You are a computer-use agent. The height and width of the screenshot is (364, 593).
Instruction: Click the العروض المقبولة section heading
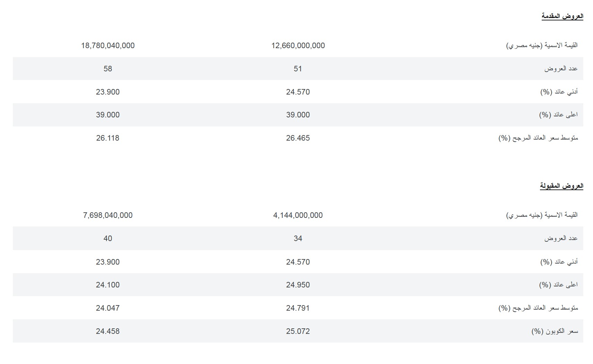tap(561, 186)
